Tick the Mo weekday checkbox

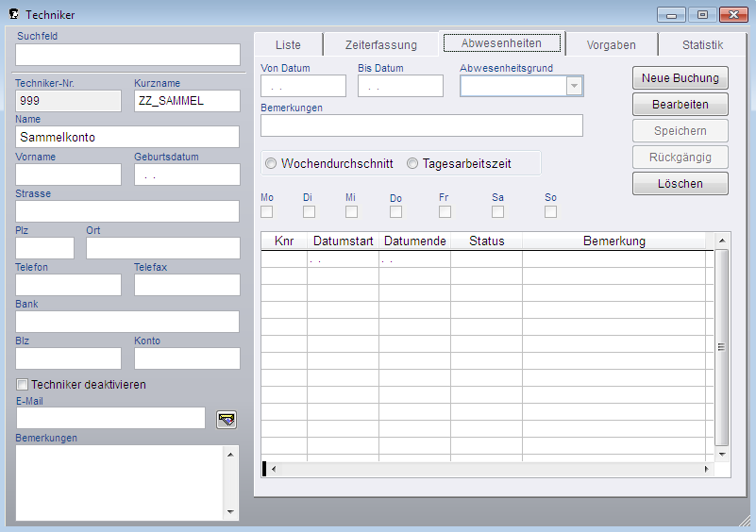(x=266, y=212)
